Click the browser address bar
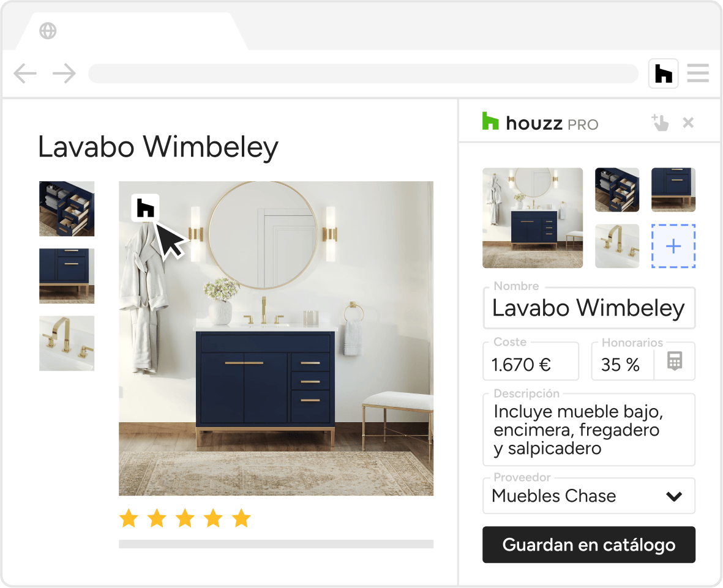This screenshot has height=588, width=723. coord(364,73)
